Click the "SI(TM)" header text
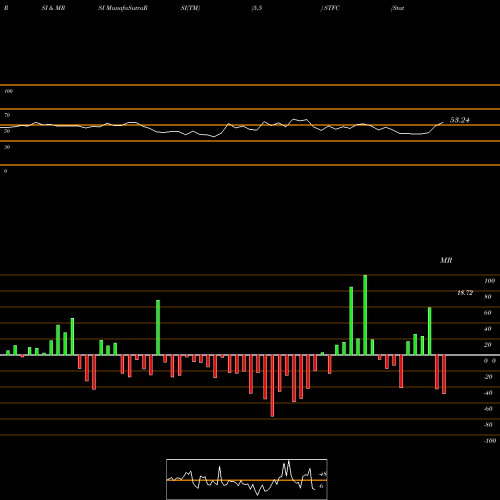 pos(190,8)
